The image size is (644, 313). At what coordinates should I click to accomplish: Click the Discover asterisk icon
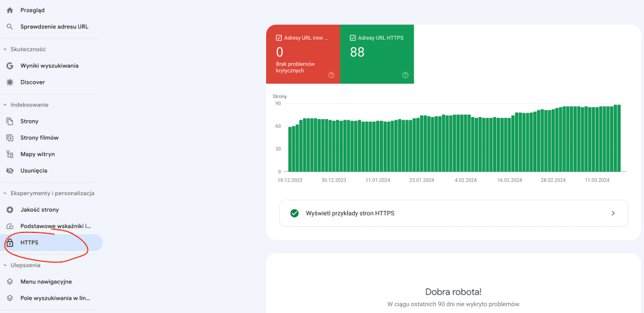pos(10,83)
